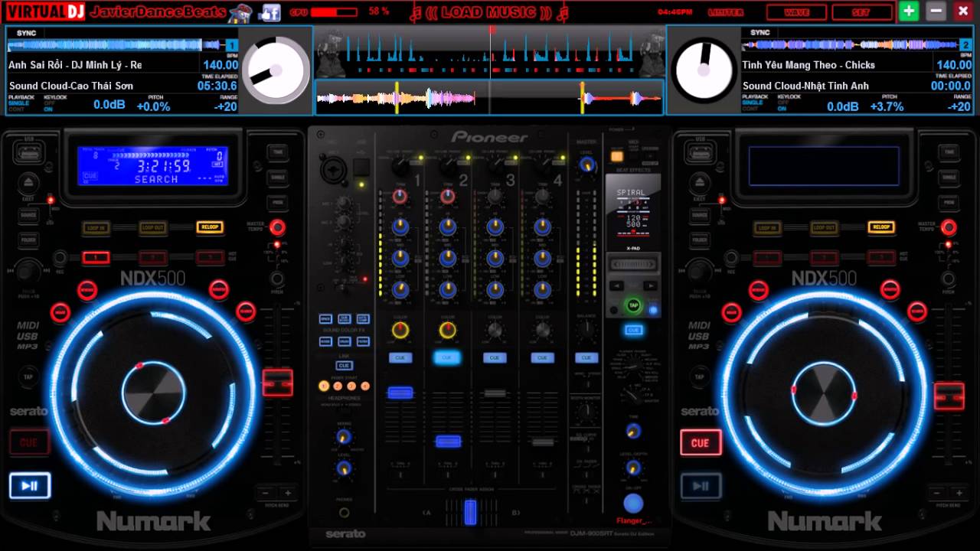Click pitch bend plus on left deck
The width and height of the screenshot is (980, 551).
[288, 494]
